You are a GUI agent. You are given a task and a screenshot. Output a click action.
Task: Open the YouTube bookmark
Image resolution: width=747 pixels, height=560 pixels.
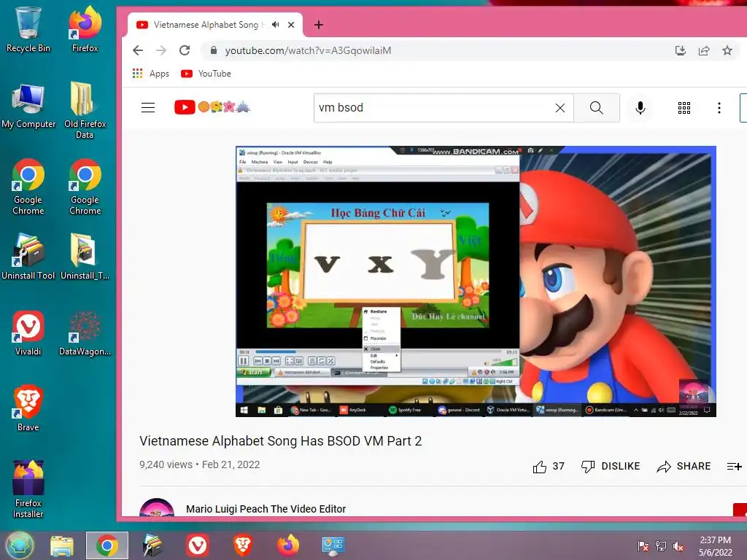(206, 74)
